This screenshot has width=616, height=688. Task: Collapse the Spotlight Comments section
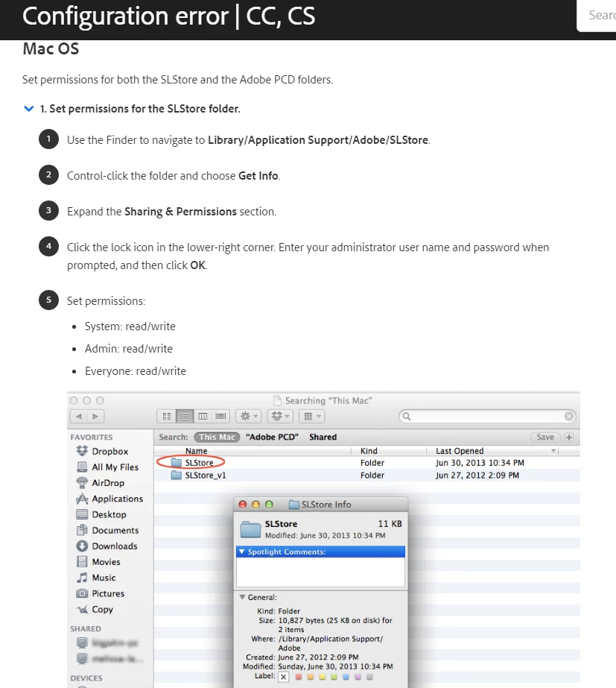pos(241,552)
